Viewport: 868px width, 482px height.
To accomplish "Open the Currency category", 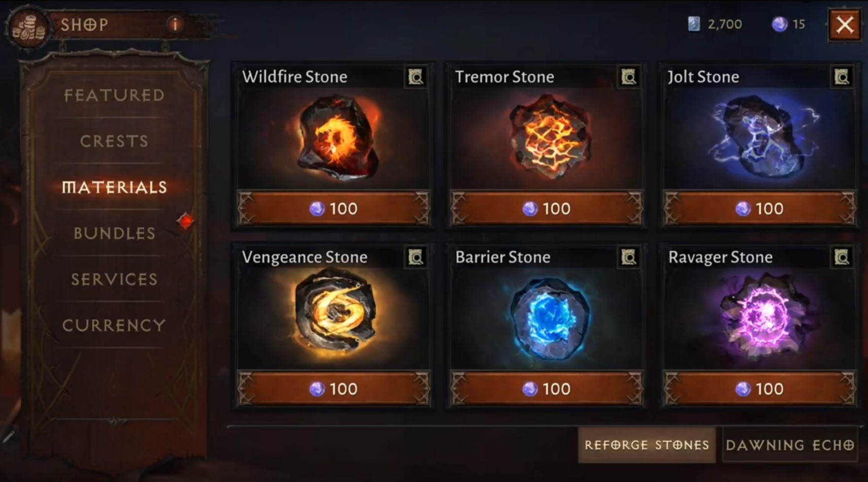I will 114,325.
